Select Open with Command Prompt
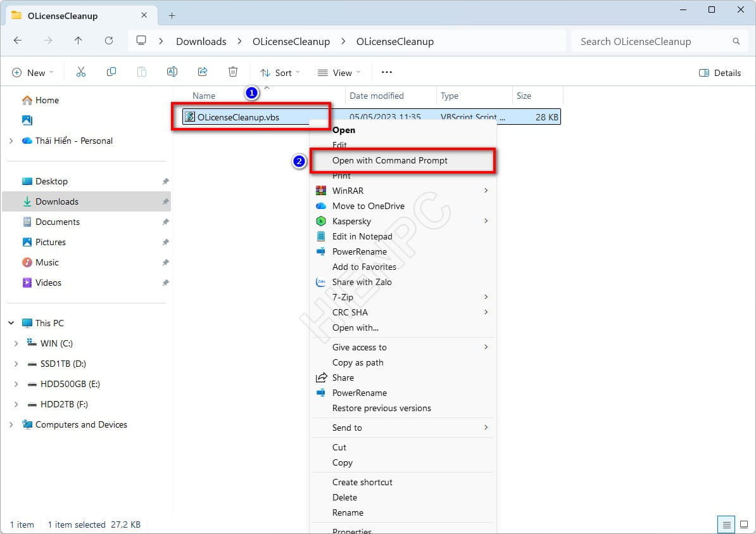 (x=403, y=160)
